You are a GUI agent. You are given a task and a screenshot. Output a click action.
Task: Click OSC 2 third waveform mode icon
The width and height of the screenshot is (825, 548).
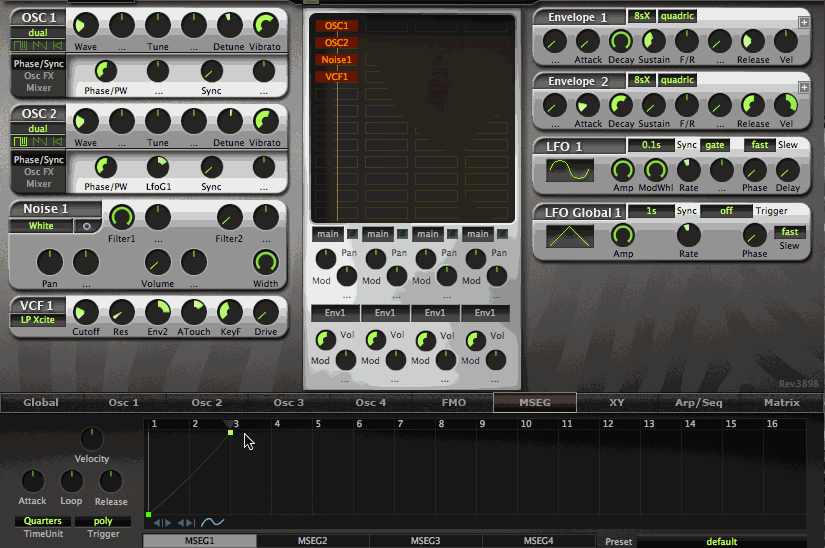57,141
